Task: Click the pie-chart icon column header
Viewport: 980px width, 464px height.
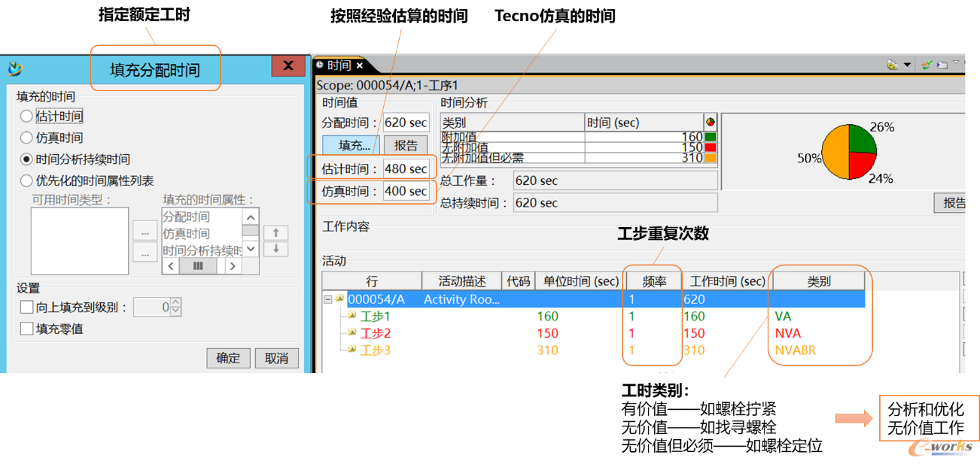Action: click(x=710, y=122)
